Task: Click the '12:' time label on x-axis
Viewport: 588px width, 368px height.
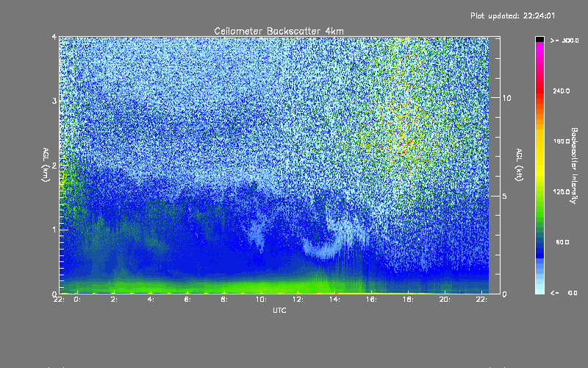Action: click(x=298, y=300)
